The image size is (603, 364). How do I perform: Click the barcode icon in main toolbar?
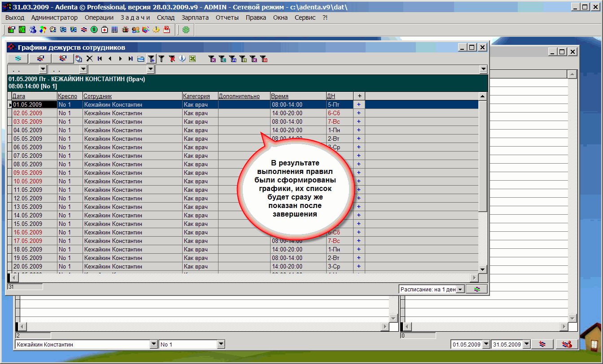[115, 30]
